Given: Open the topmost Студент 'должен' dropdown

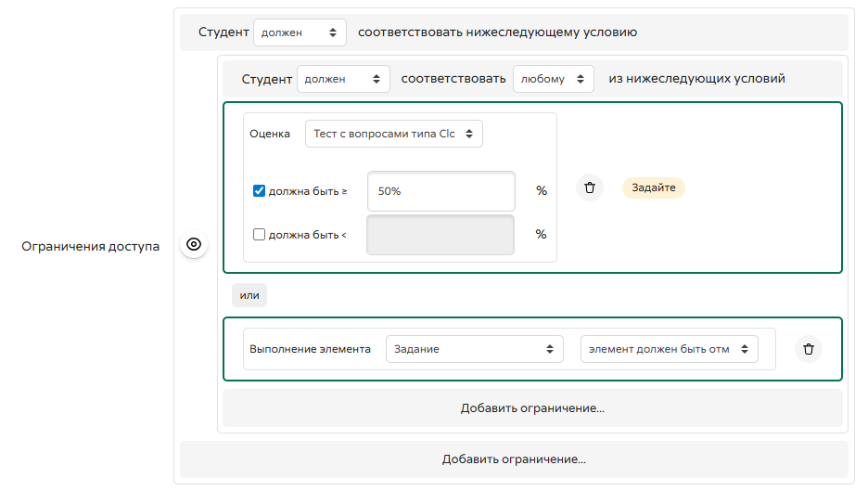Looking at the screenshot, I should (299, 32).
